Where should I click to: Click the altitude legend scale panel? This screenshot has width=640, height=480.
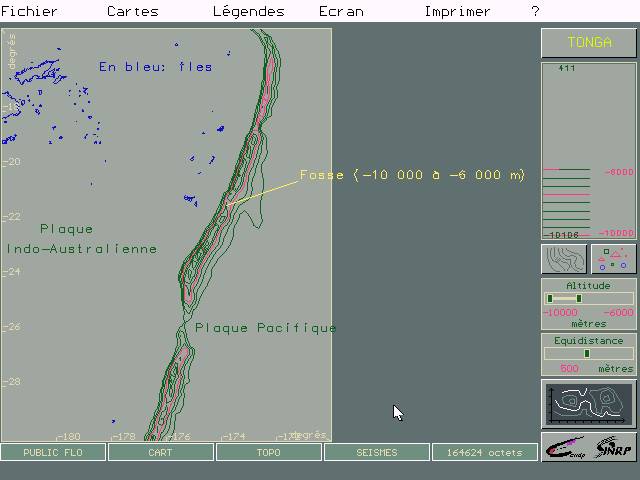[x=589, y=151]
